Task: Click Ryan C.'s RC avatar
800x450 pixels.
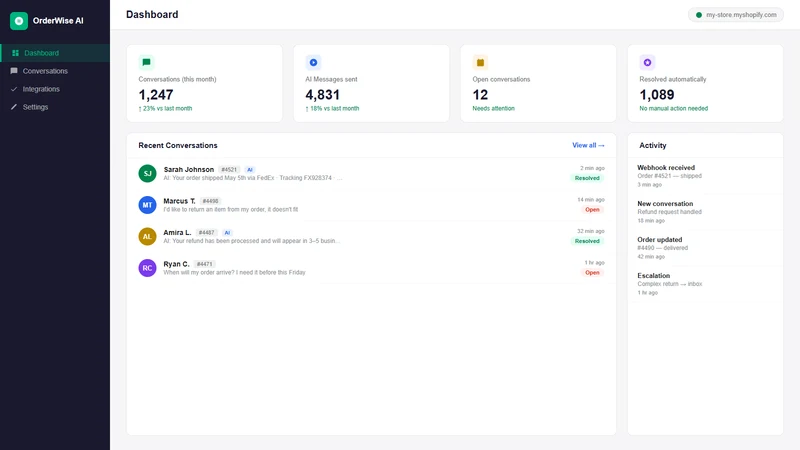Action: click(x=147, y=268)
